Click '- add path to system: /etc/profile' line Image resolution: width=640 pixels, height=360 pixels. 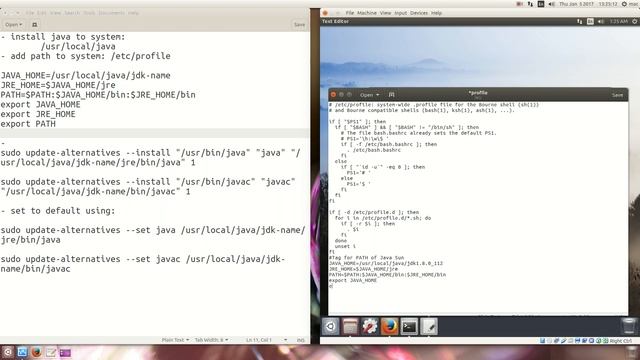click(85, 56)
